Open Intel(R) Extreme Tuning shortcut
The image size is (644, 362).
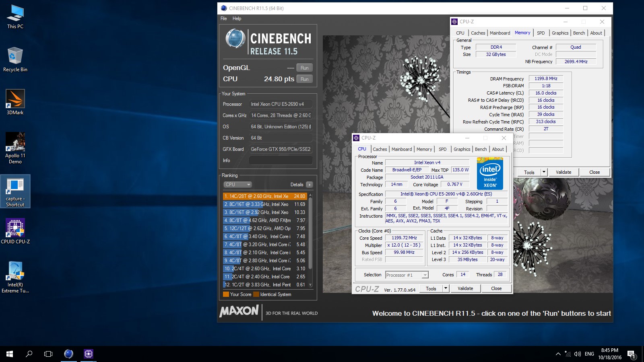click(15, 277)
